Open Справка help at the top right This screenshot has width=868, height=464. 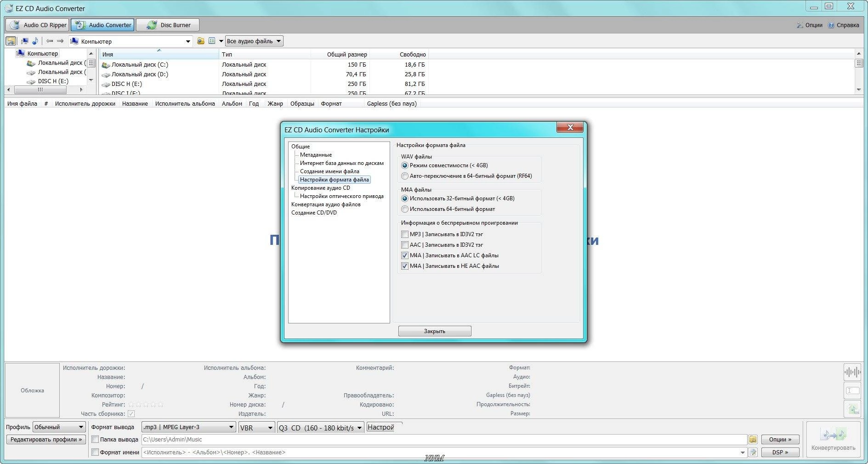[x=844, y=25]
